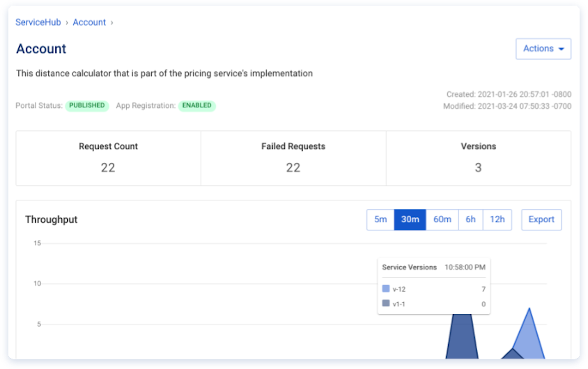Click the ENABLED app registration badge
The image size is (588, 369).
197,106
